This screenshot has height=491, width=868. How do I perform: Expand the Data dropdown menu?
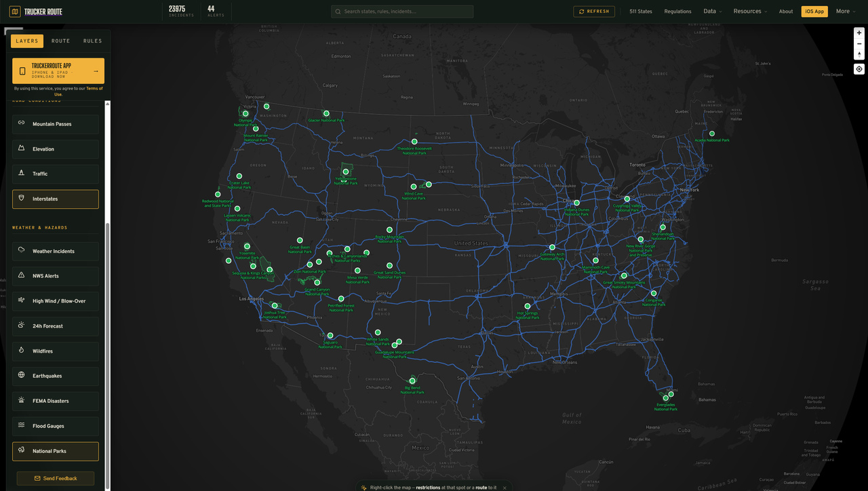coord(712,12)
